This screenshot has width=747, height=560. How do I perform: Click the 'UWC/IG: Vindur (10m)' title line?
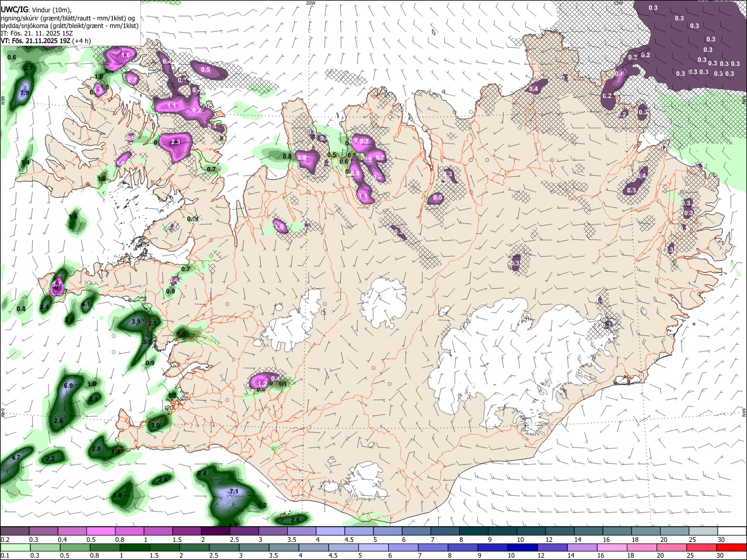36,9
